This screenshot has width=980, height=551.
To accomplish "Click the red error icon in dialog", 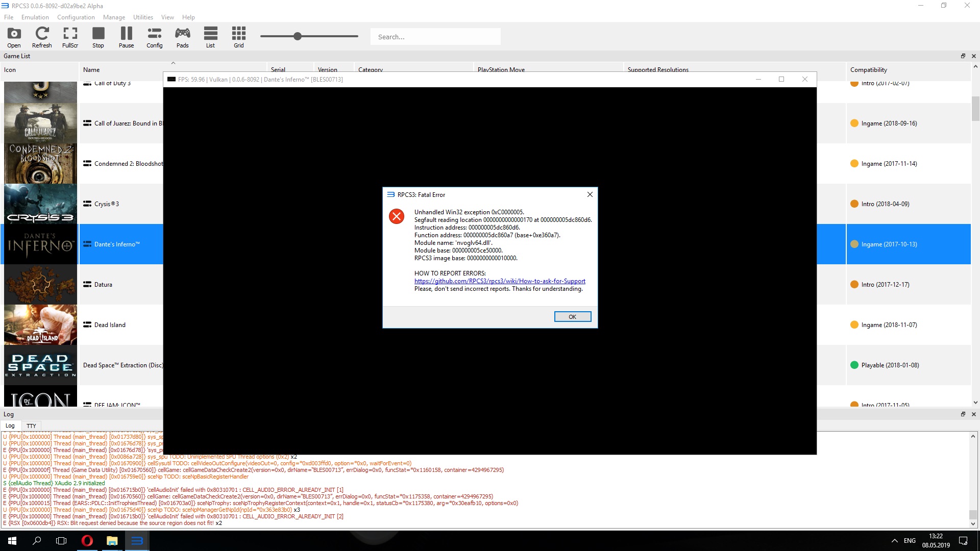I will pyautogui.click(x=397, y=216).
